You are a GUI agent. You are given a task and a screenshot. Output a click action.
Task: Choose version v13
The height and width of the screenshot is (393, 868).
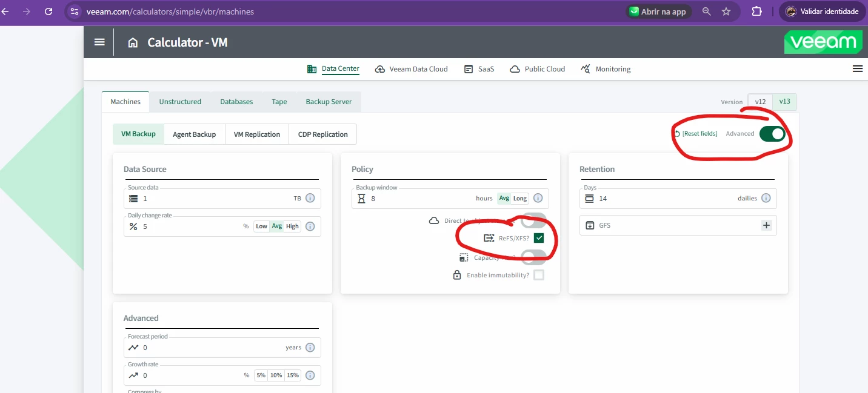pyautogui.click(x=784, y=102)
